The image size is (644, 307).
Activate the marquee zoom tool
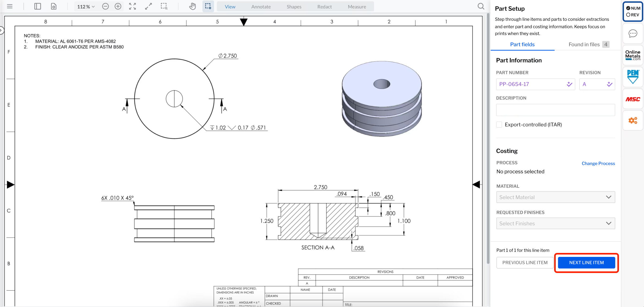(164, 6)
